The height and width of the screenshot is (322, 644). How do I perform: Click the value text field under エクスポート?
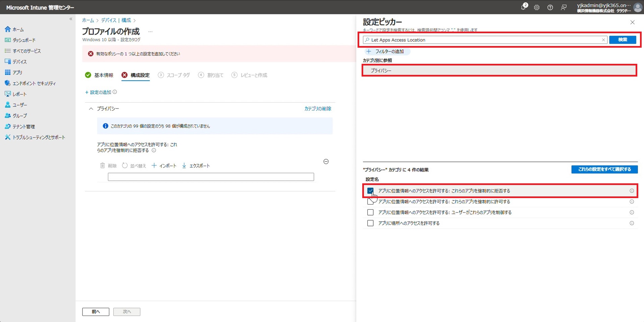211,177
